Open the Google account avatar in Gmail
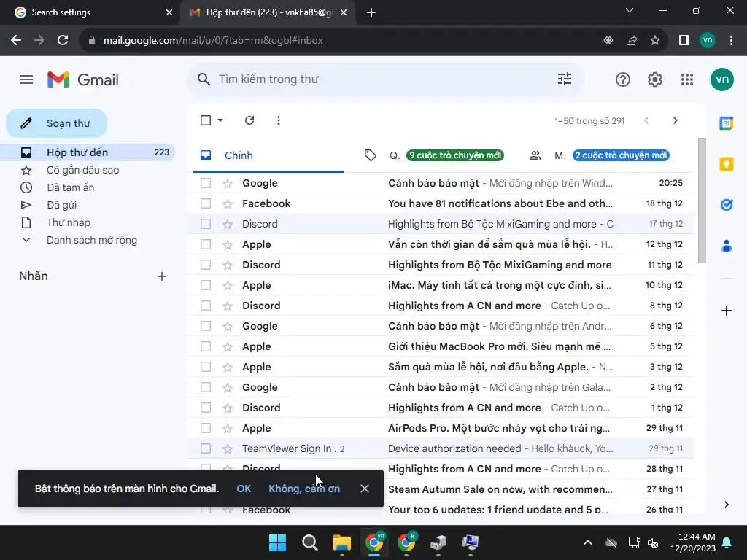The height and width of the screenshot is (560, 747). [x=721, y=79]
